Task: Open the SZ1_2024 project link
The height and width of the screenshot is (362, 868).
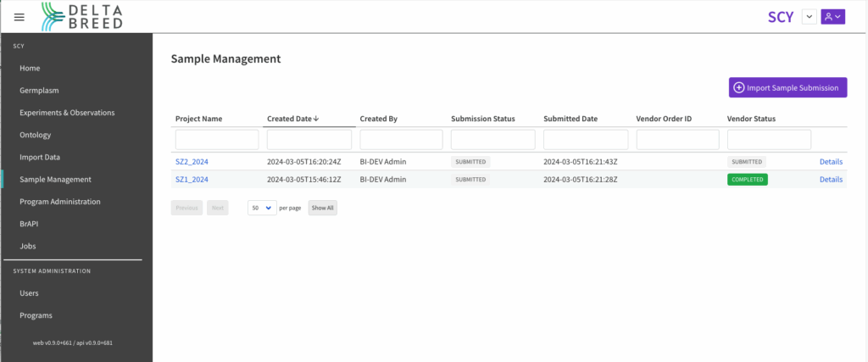Action: [192, 180]
